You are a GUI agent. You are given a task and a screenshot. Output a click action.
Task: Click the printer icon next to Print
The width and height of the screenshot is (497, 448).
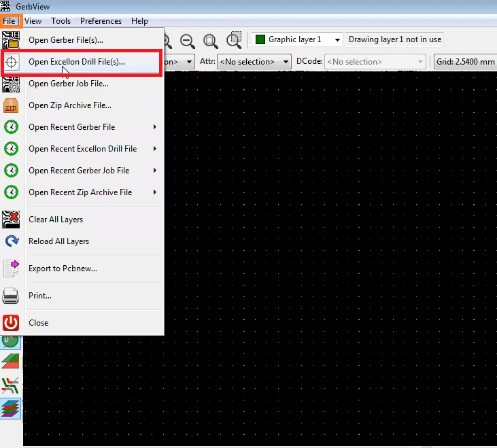click(x=11, y=296)
